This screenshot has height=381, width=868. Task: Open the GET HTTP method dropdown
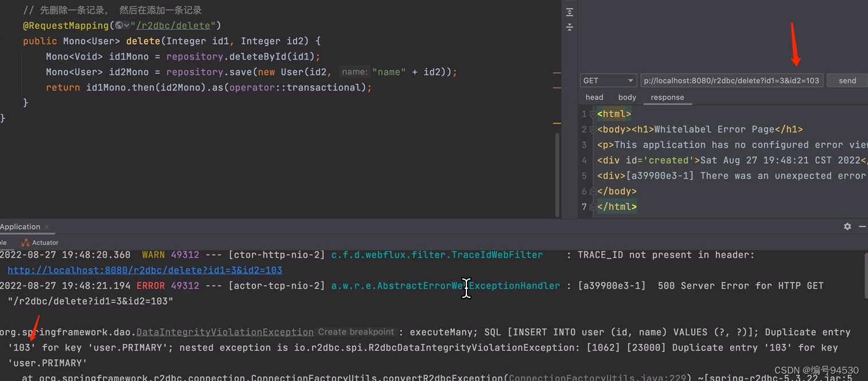pyautogui.click(x=608, y=81)
